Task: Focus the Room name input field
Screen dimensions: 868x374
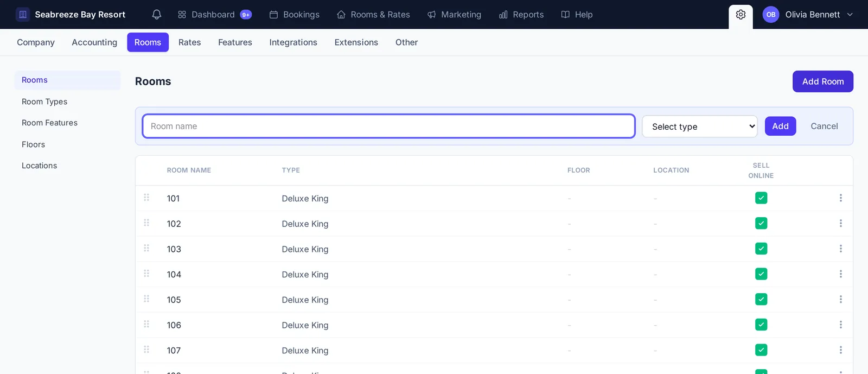Action: point(389,126)
